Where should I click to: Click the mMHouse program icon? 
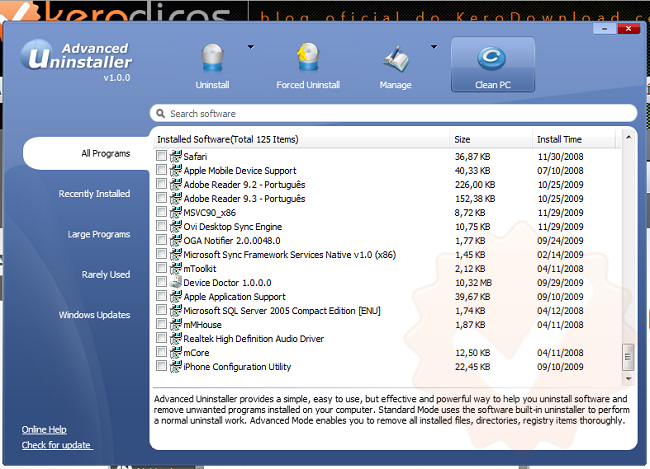pos(175,325)
